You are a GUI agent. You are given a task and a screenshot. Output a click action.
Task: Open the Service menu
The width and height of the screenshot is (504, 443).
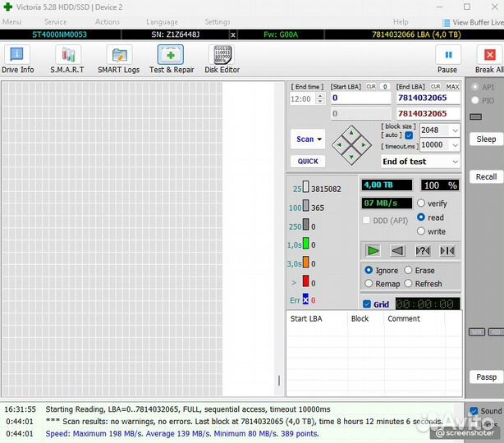(x=56, y=22)
